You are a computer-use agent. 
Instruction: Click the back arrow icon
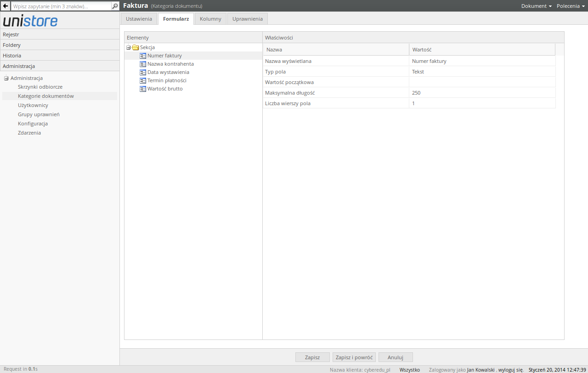tap(6, 6)
